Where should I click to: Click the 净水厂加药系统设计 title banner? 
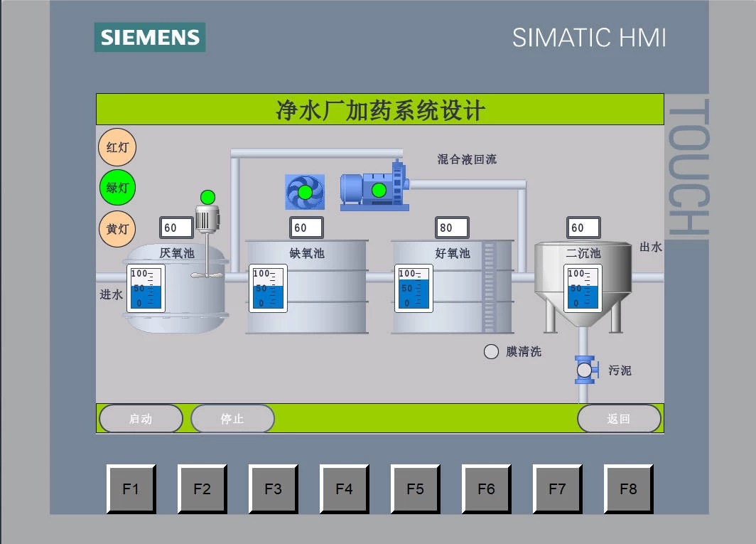380,110
